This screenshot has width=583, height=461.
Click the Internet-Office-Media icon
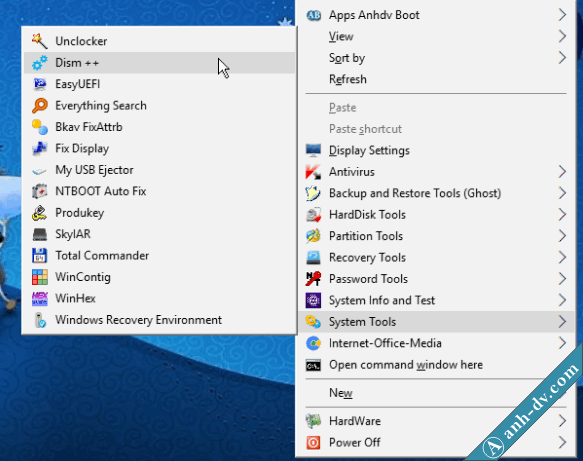(313, 343)
